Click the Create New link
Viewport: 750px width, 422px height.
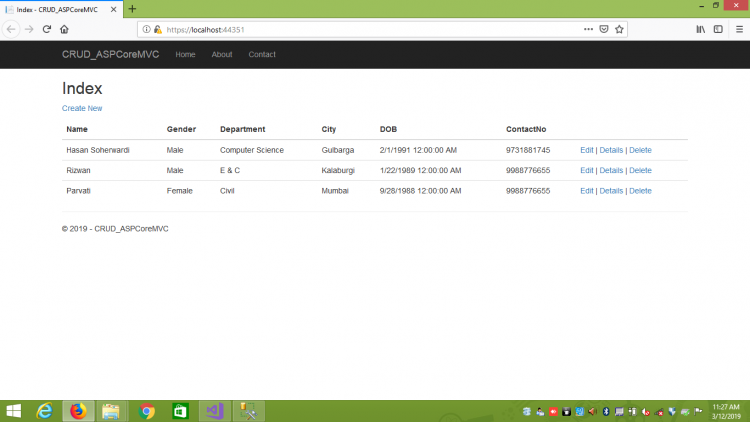82,108
